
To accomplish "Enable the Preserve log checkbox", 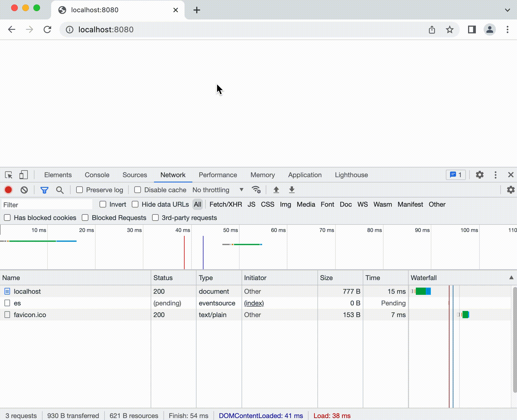I will (79, 190).
